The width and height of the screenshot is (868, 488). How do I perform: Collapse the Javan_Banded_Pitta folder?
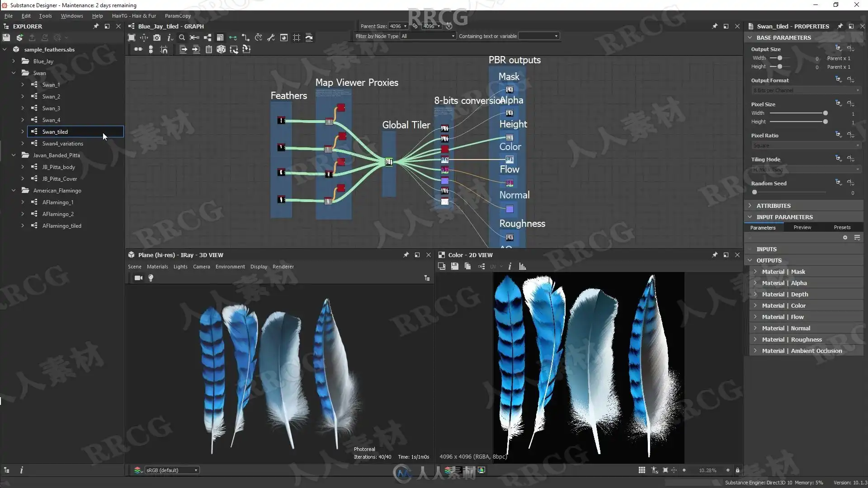click(x=14, y=155)
